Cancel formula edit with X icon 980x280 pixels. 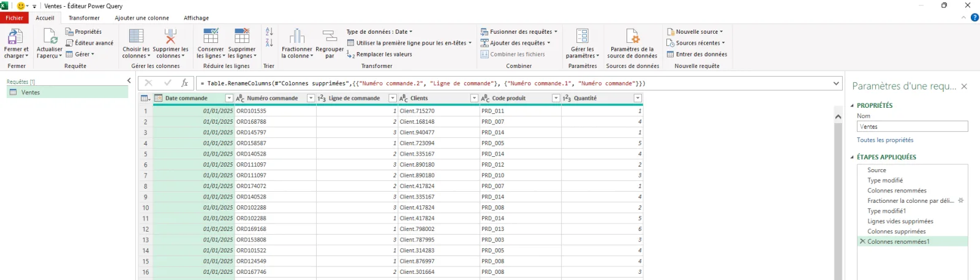[x=148, y=83]
